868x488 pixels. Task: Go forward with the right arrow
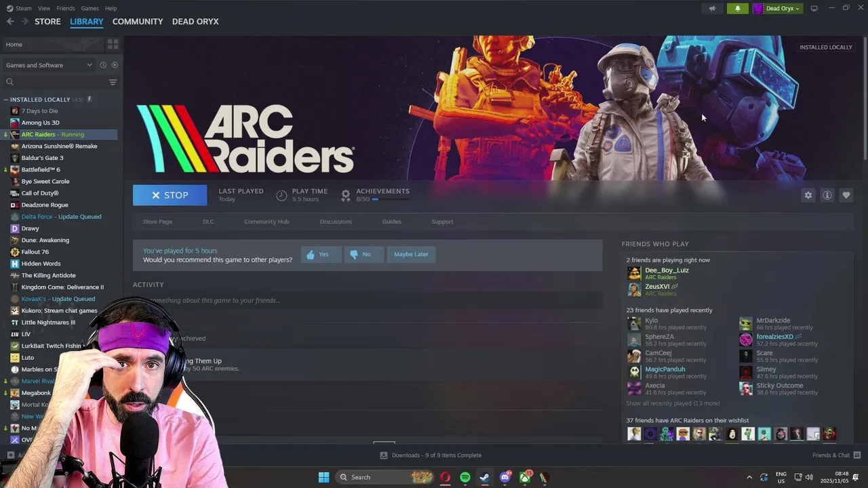click(24, 22)
